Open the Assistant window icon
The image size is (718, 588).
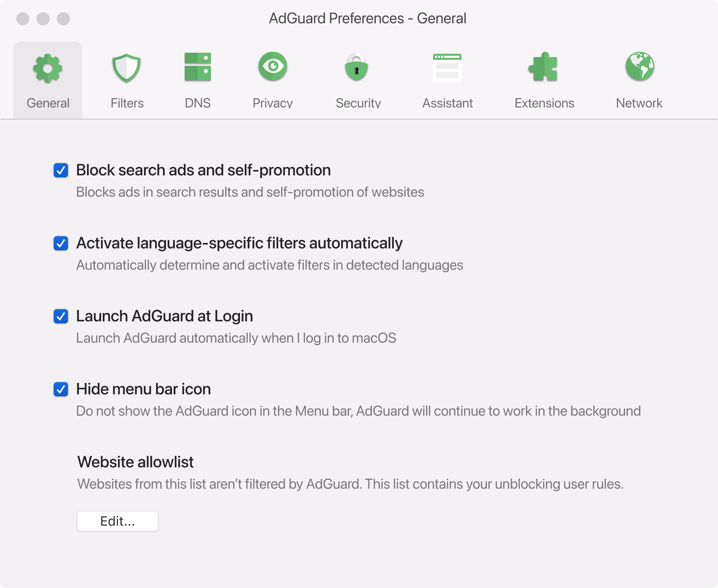pyautogui.click(x=447, y=67)
